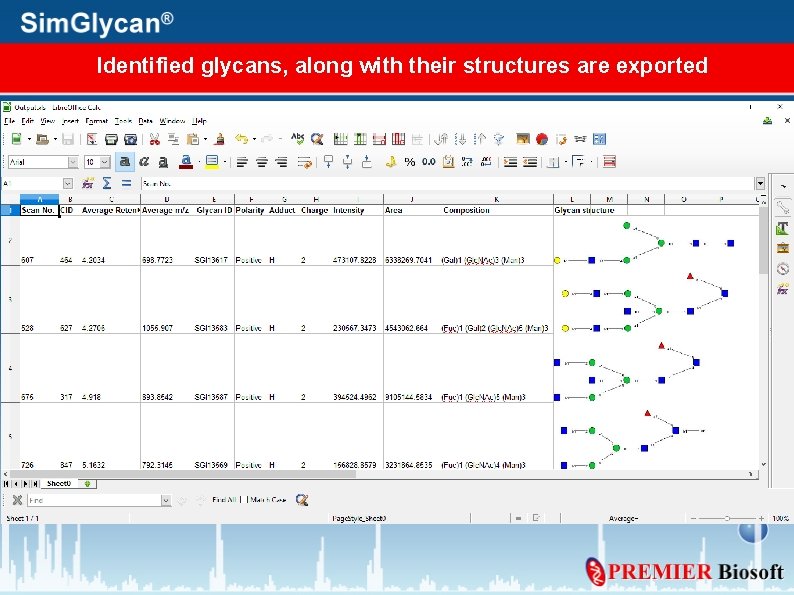
Task: Click Find All button
Action: coord(225,500)
